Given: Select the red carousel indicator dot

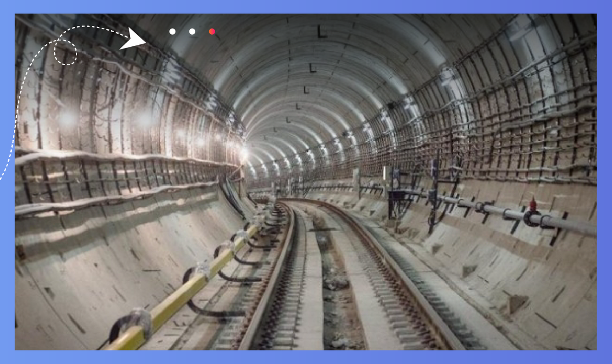Looking at the screenshot, I should point(212,32).
